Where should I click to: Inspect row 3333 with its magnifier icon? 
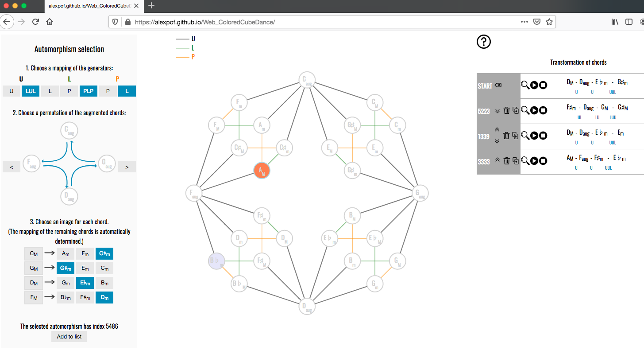525,161
